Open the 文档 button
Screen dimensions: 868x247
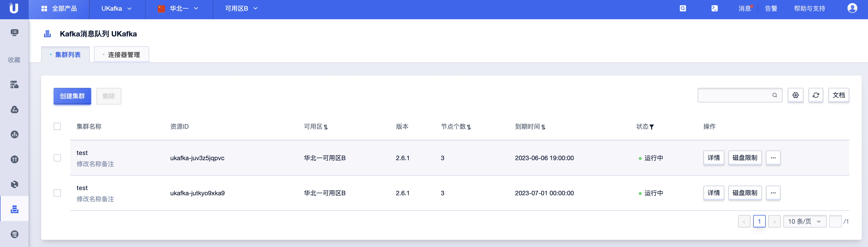click(x=839, y=95)
